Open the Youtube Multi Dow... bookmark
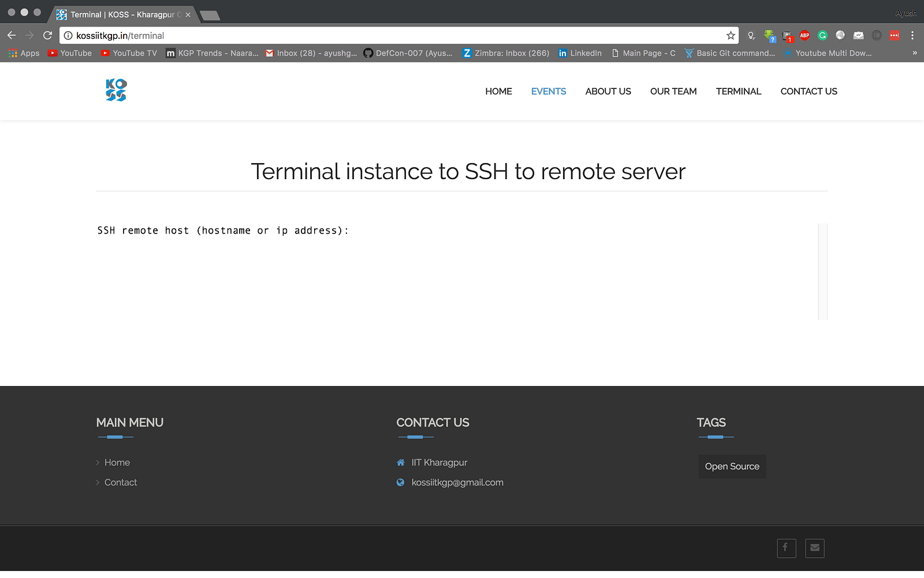 [x=828, y=53]
